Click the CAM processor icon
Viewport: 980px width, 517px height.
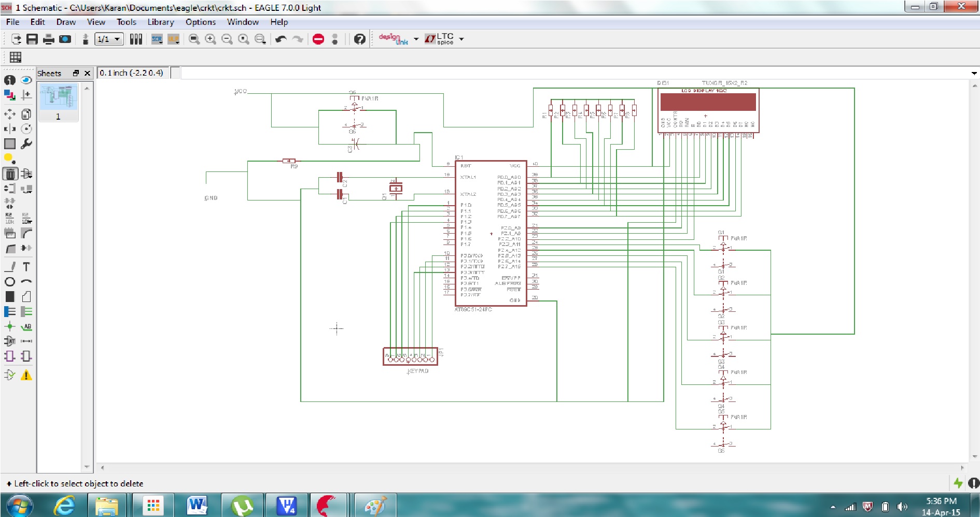pos(65,39)
